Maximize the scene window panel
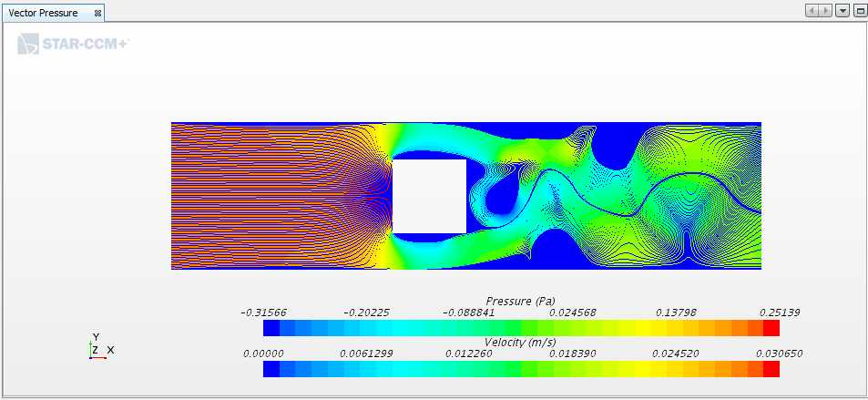This screenshot has width=868, height=400. (859, 11)
